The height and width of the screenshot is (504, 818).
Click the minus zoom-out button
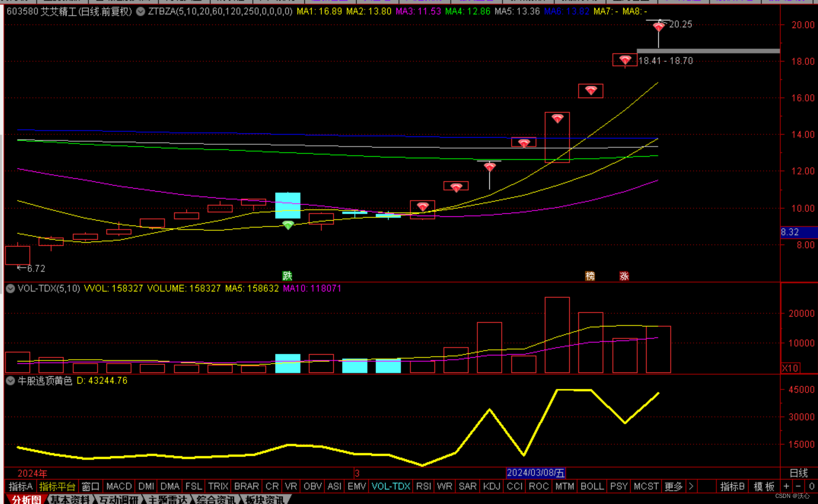click(798, 486)
